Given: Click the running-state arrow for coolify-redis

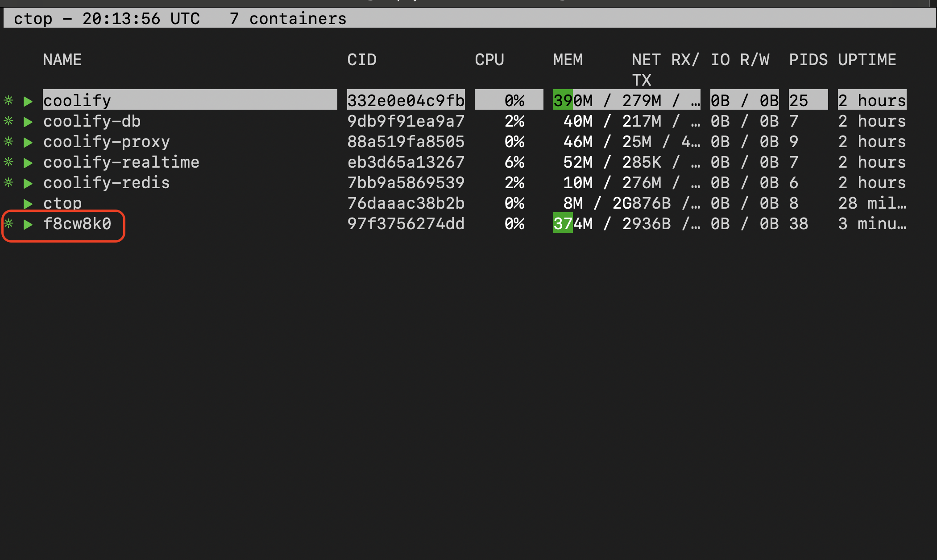Looking at the screenshot, I should tap(28, 183).
